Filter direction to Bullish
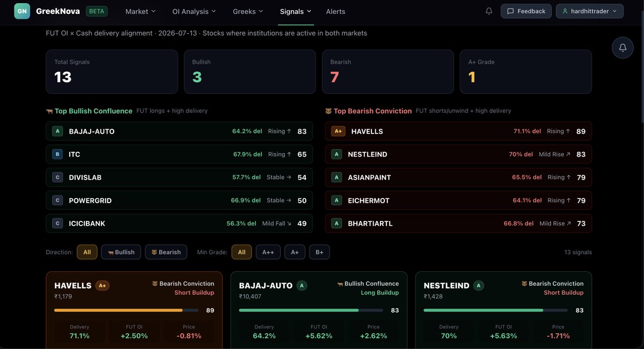This screenshot has width=644, height=349. pyautogui.click(x=121, y=252)
